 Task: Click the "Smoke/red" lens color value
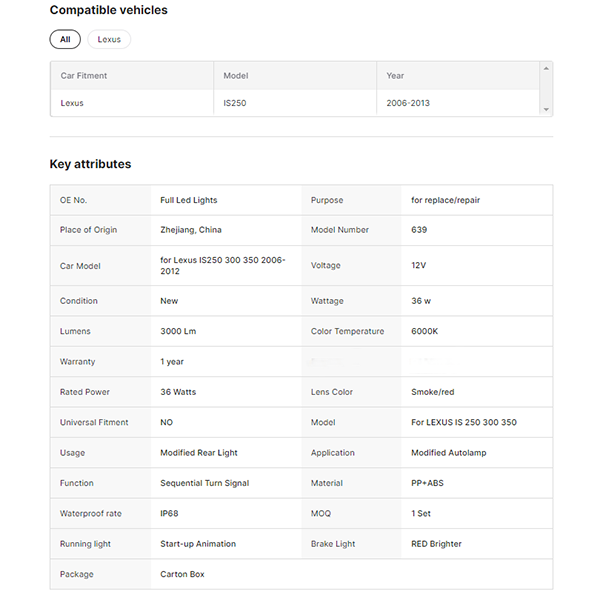click(432, 392)
